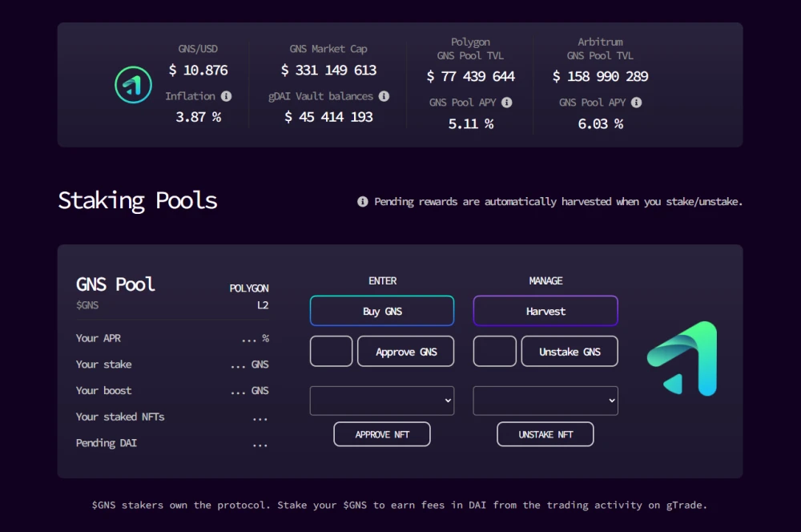Focus the stake amount field beside Approve GNS

point(331,352)
